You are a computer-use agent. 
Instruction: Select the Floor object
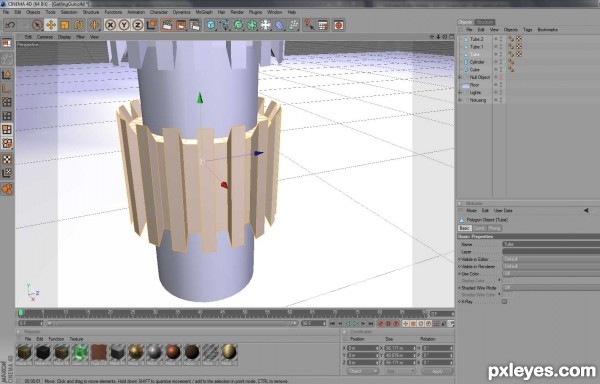pyautogui.click(x=474, y=85)
